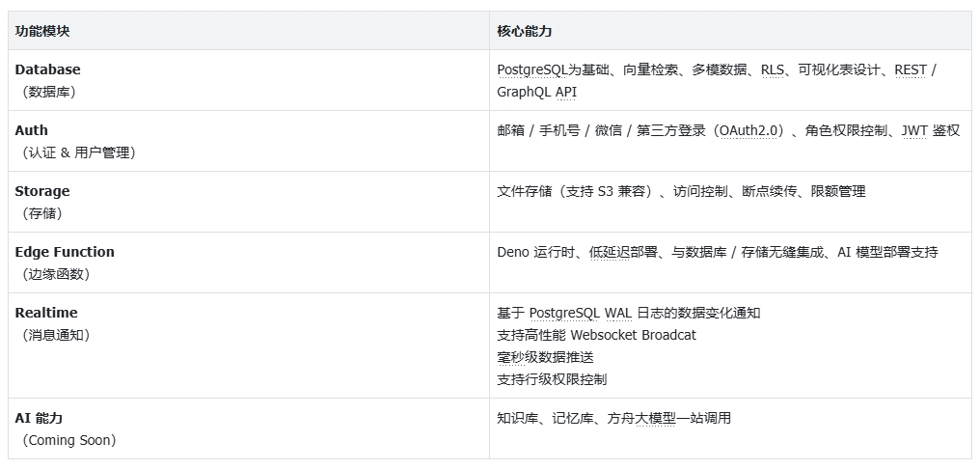Screen dimensions: 980x470
Task: Click the (存储) subtitle text
Action: point(42,213)
